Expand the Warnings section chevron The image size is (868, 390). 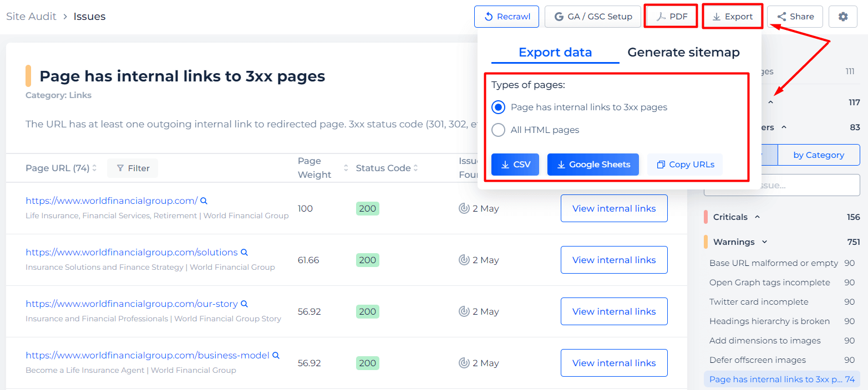(765, 242)
